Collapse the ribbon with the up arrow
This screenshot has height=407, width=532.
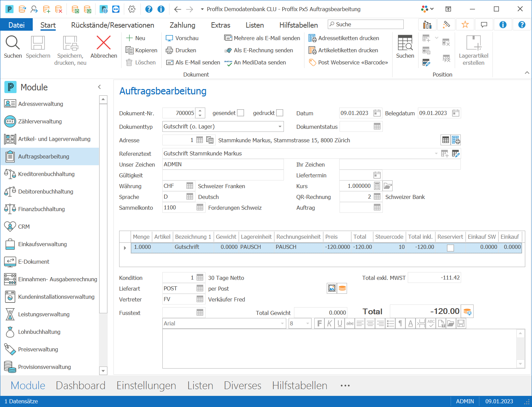[527, 73]
